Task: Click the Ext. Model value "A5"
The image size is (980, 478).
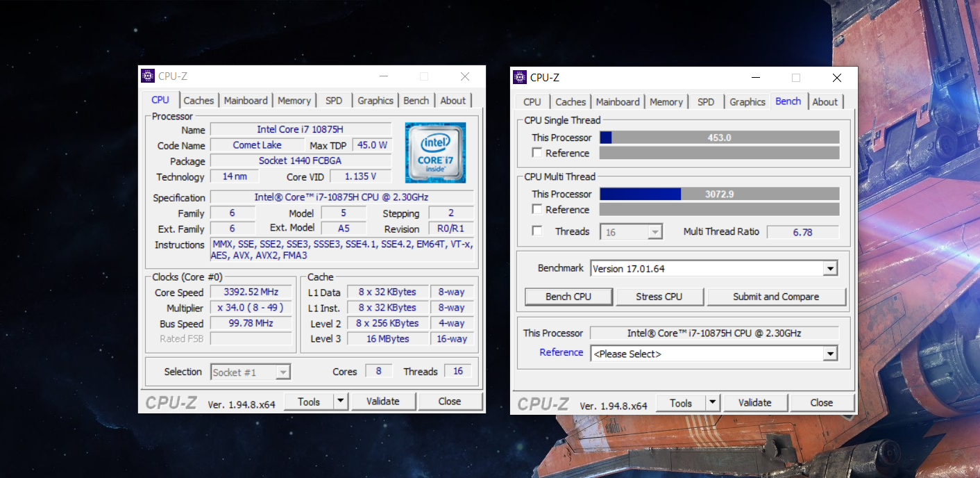Action: point(344,228)
